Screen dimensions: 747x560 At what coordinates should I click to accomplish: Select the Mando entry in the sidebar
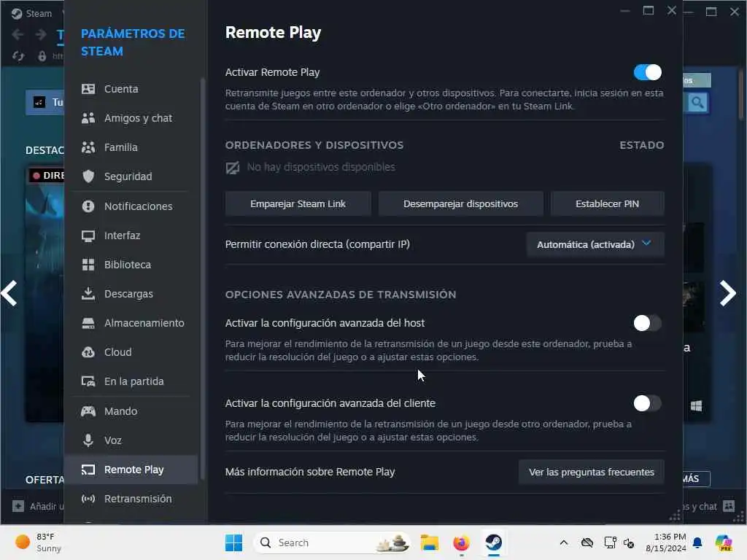tap(131, 411)
